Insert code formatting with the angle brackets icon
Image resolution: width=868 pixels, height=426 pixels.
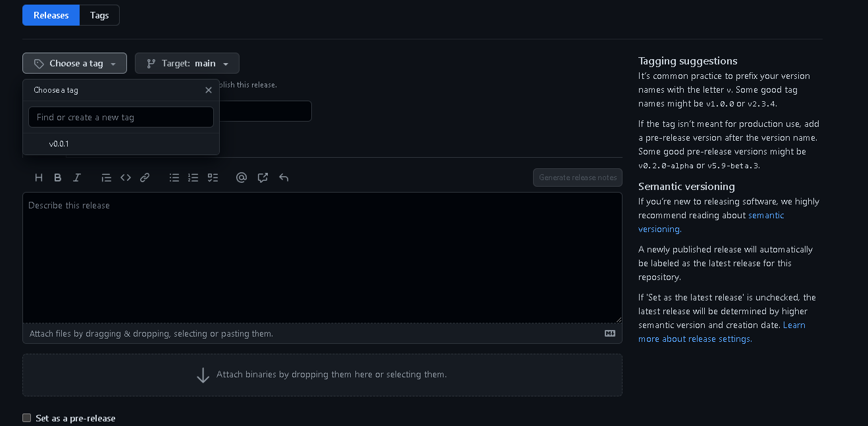pos(126,177)
